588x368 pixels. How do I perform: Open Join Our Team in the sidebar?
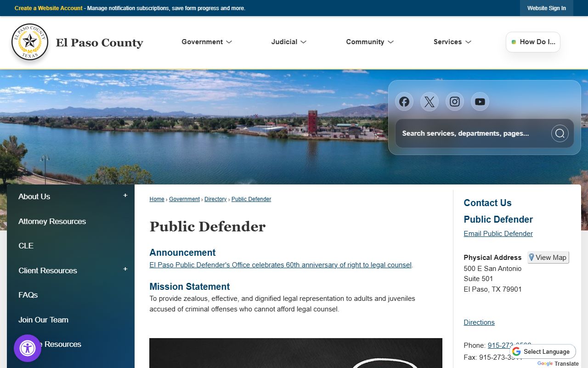pos(43,320)
